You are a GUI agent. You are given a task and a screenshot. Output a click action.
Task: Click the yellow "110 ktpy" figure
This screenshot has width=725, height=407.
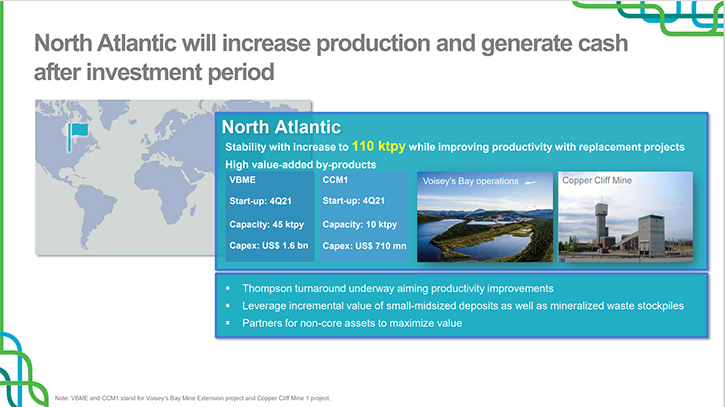(x=379, y=146)
